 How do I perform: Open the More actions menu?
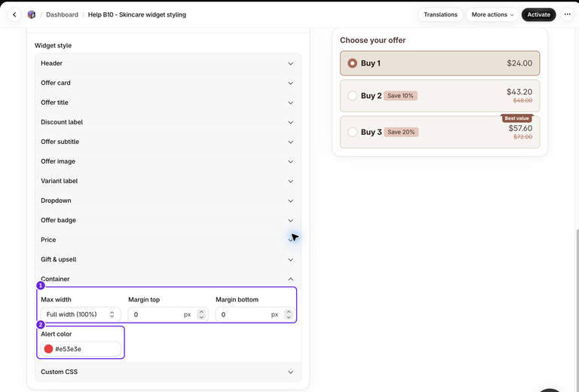[492, 15]
